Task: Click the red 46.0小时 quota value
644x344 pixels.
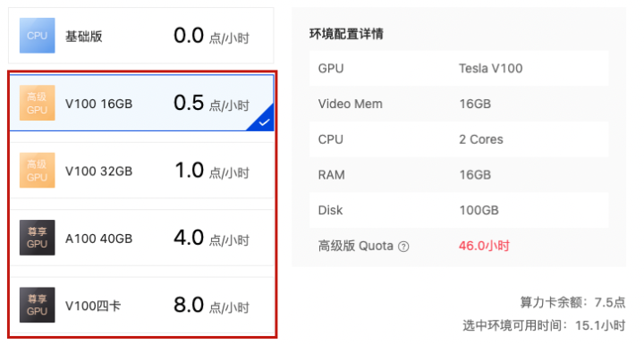Action: pos(484,246)
